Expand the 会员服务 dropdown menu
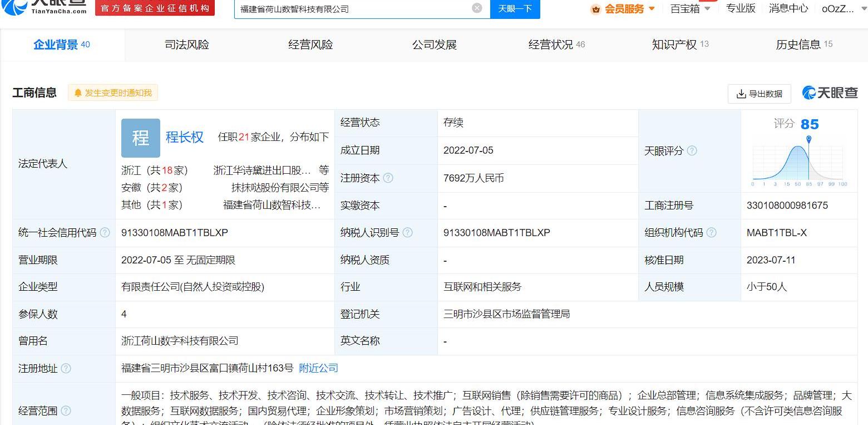Screen dimensions: 868x425 coord(623,9)
